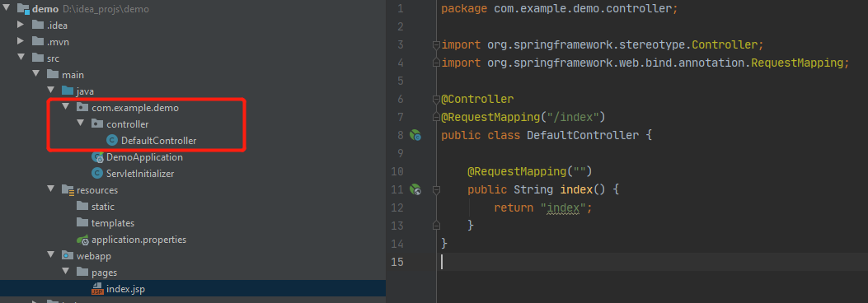Click the main folder icon

click(53, 74)
